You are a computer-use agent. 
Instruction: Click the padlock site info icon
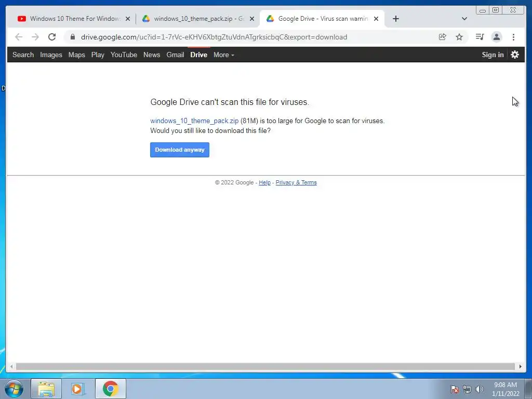pyautogui.click(x=73, y=37)
